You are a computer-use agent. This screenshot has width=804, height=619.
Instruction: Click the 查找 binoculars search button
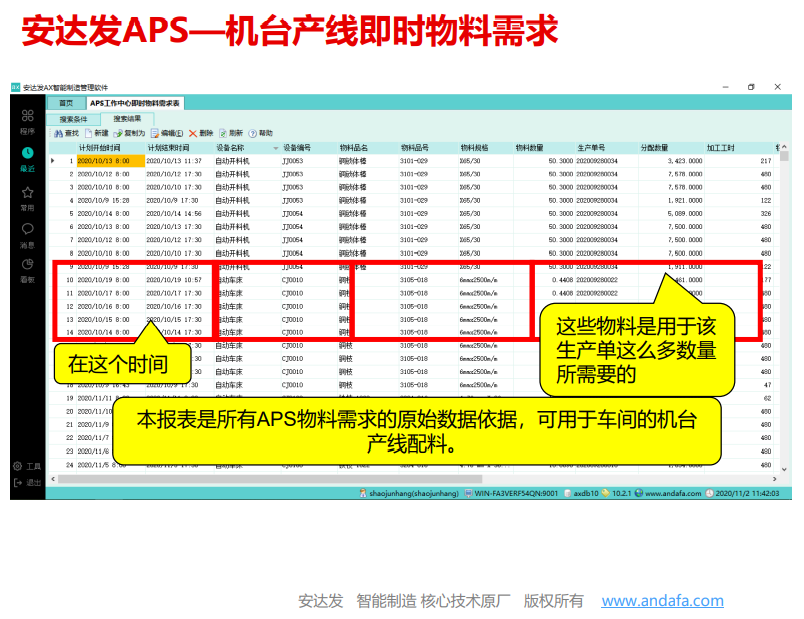[x=67, y=133]
